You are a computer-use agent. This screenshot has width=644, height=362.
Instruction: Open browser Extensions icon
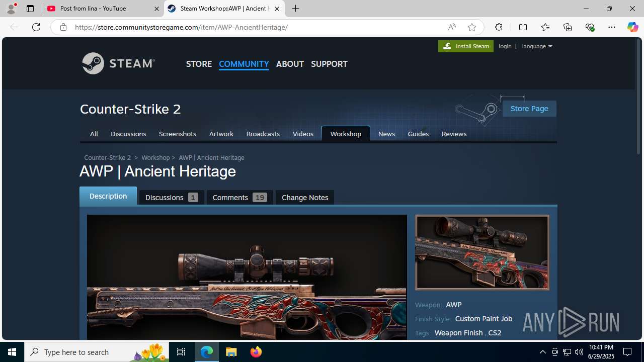click(x=499, y=27)
